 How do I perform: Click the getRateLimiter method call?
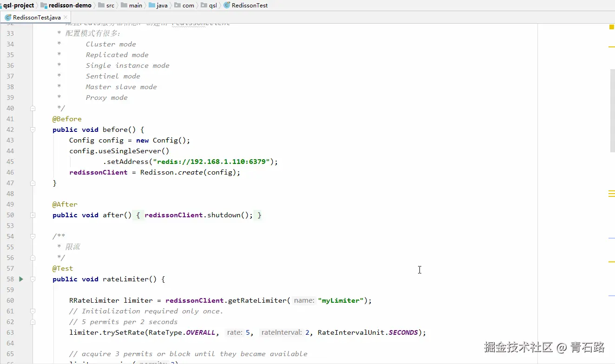(x=257, y=300)
